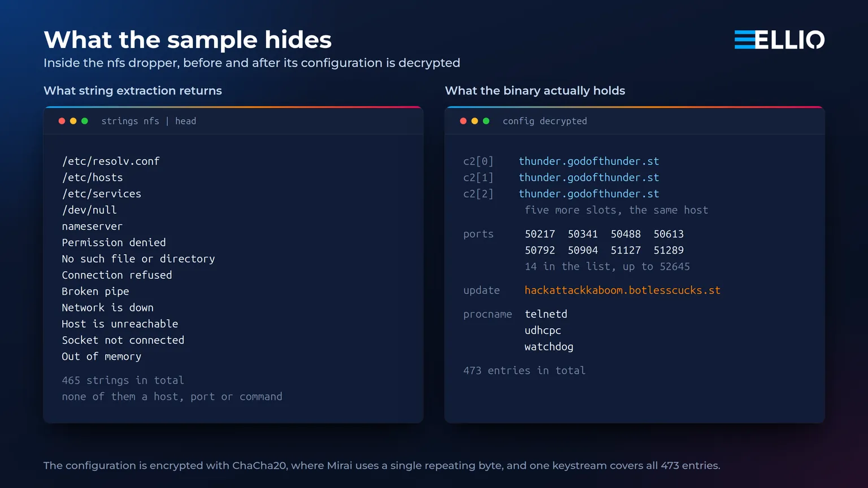The height and width of the screenshot is (488, 868).
Task: Click red dot in config decrypted window
Action: 463,121
